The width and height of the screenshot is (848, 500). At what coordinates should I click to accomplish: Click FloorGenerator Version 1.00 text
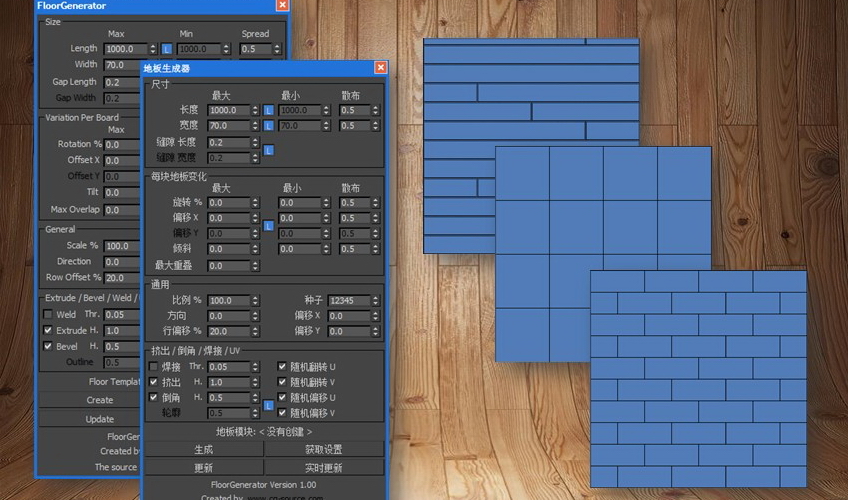[x=264, y=485]
